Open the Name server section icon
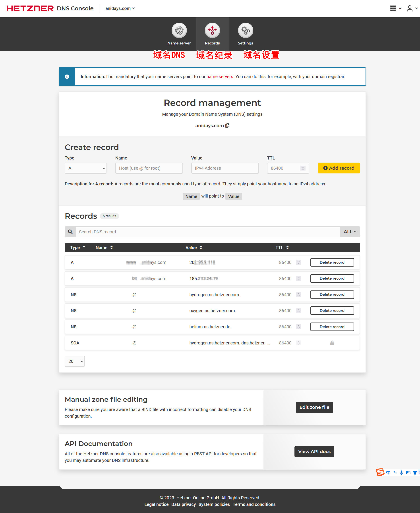The height and width of the screenshot is (513, 420). coord(179,31)
